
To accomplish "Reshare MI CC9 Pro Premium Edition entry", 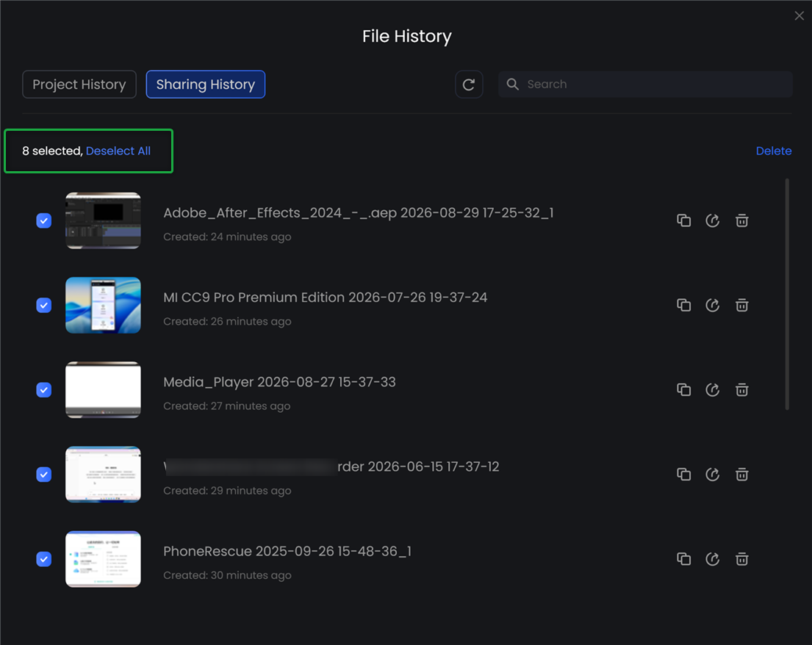I will coord(713,305).
